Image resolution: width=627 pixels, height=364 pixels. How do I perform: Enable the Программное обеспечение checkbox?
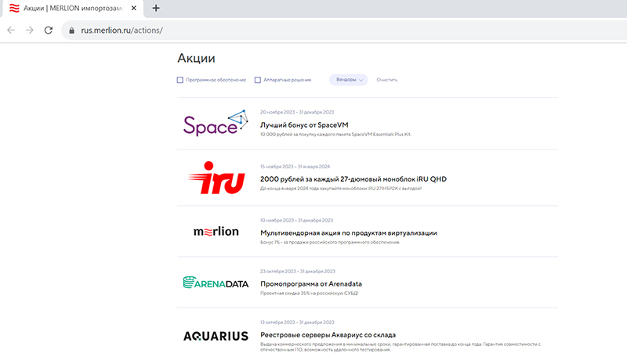coord(180,80)
